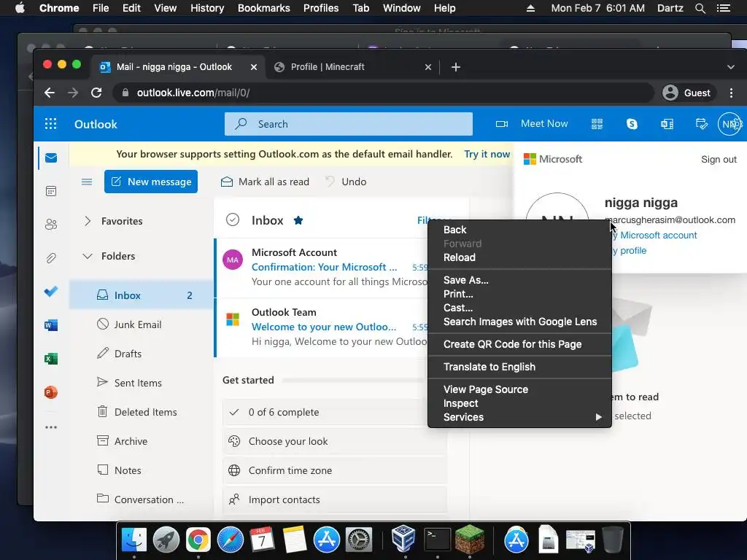Screen dimensions: 747x560
Task: Open My Day calendar-check icon
Action: click(x=702, y=124)
